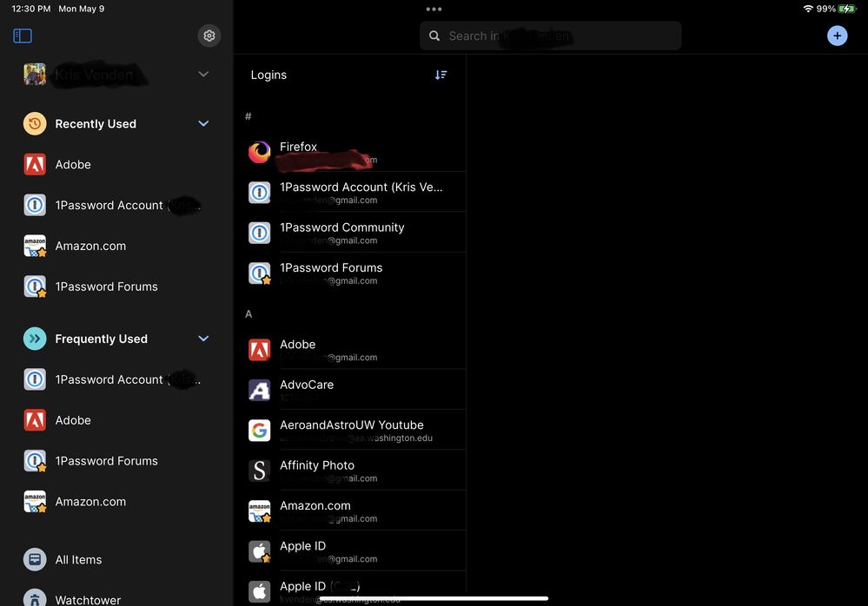This screenshot has height=606, width=868.
Task: Expand the account switcher chevron
Action: [x=203, y=75]
